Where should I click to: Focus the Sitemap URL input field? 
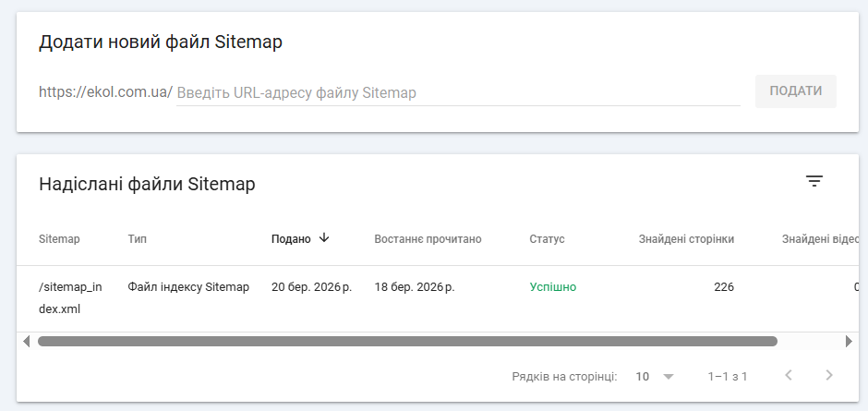click(458, 92)
